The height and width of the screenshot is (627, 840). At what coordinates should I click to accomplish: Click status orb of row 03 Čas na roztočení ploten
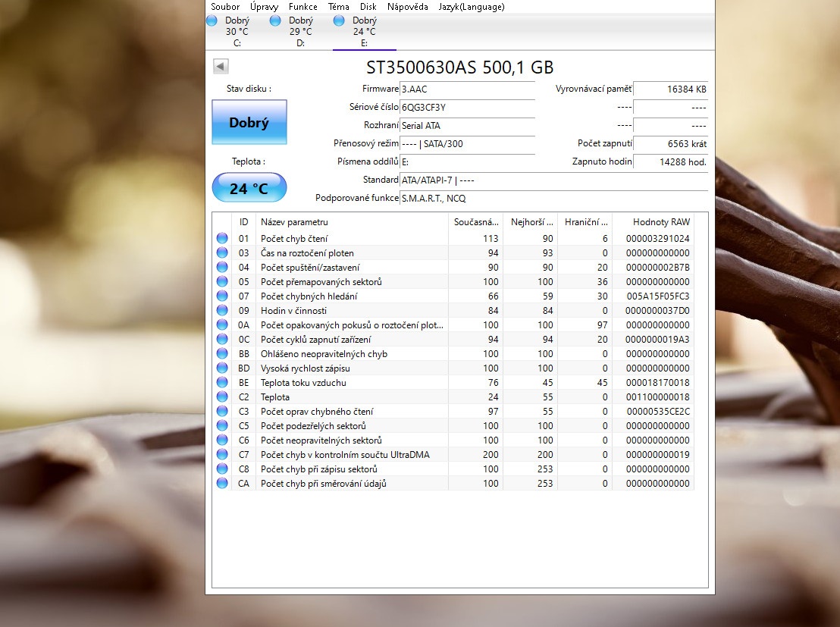coord(222,252)
